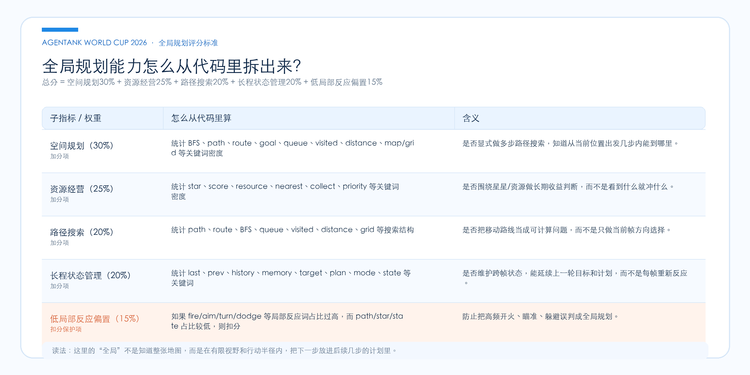Click the 含义 column header
The height and width of the screenshot is (375, 750).
(x=471, y=118)
